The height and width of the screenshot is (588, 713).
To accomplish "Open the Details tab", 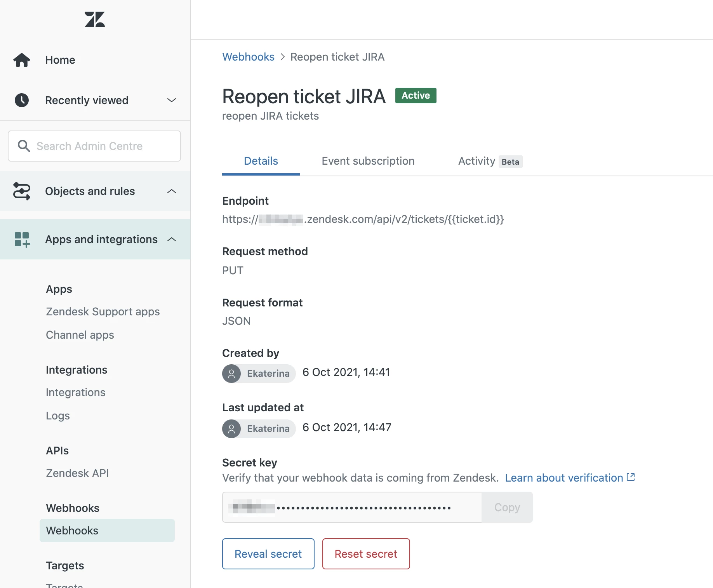I will point(261,161).
